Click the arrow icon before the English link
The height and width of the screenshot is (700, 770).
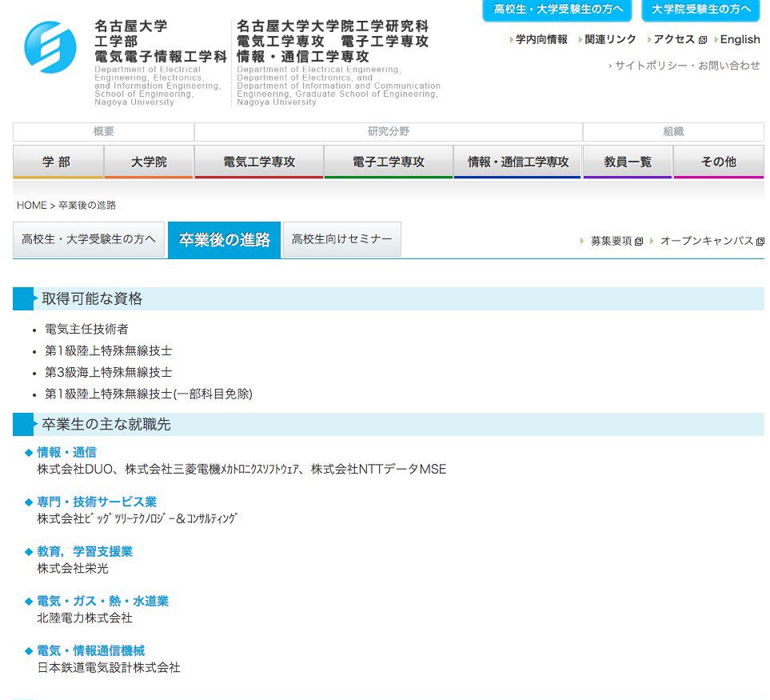pyautogui.click(x=717, y=38)
